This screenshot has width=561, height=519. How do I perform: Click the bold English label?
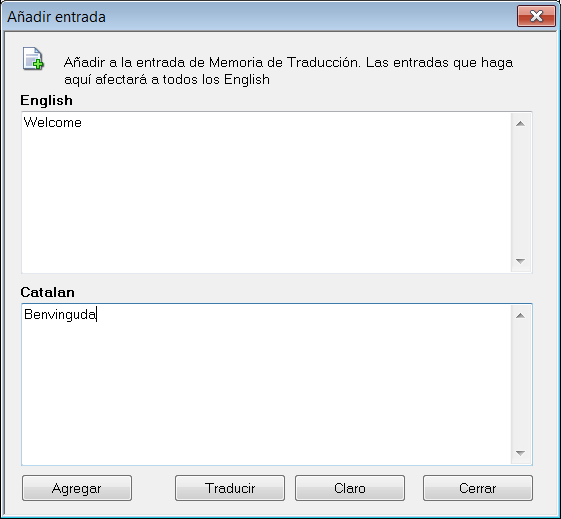[47, 100]
